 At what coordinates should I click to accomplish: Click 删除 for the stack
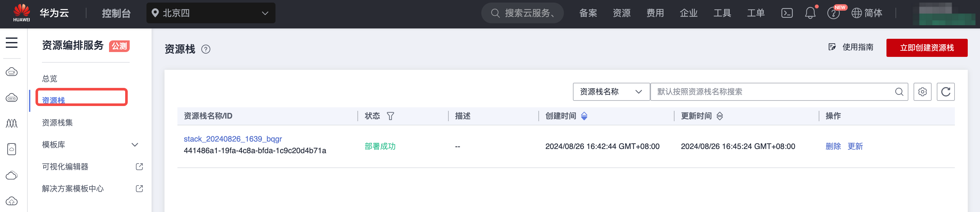point(833,146)
